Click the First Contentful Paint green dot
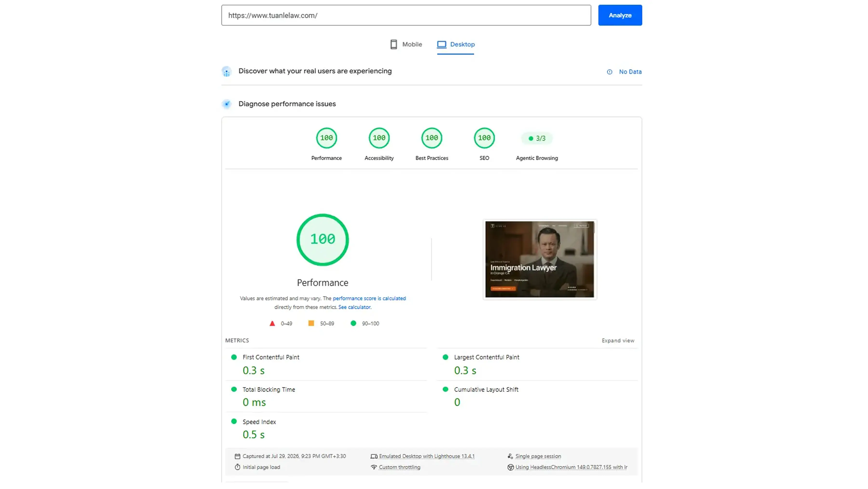Viewport: 868px width, 489px height. tap(234, 357)
